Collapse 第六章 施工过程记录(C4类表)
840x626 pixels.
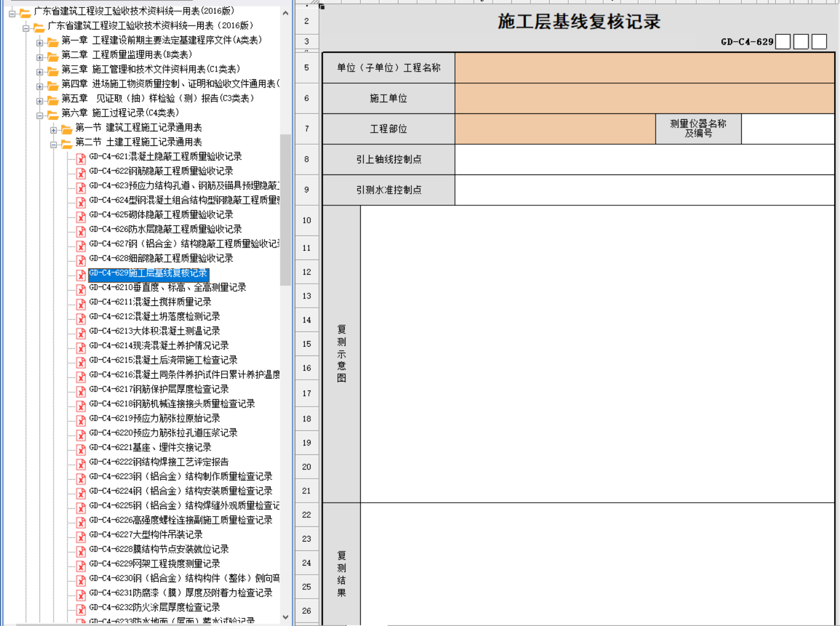click(x=40, y=115)
